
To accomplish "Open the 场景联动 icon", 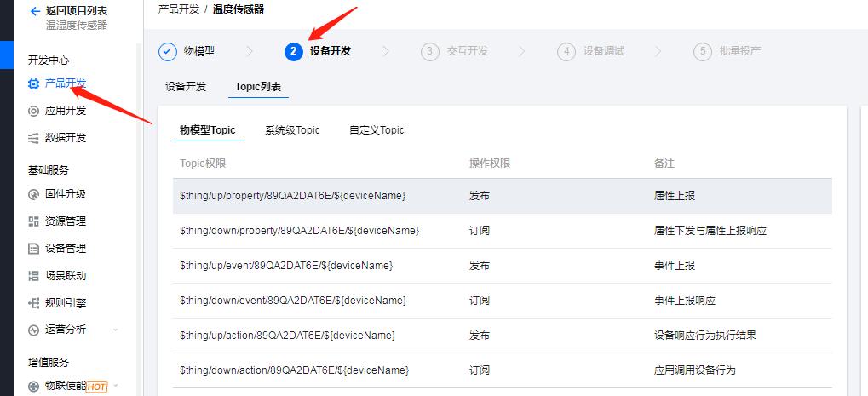I will [33, 276].
